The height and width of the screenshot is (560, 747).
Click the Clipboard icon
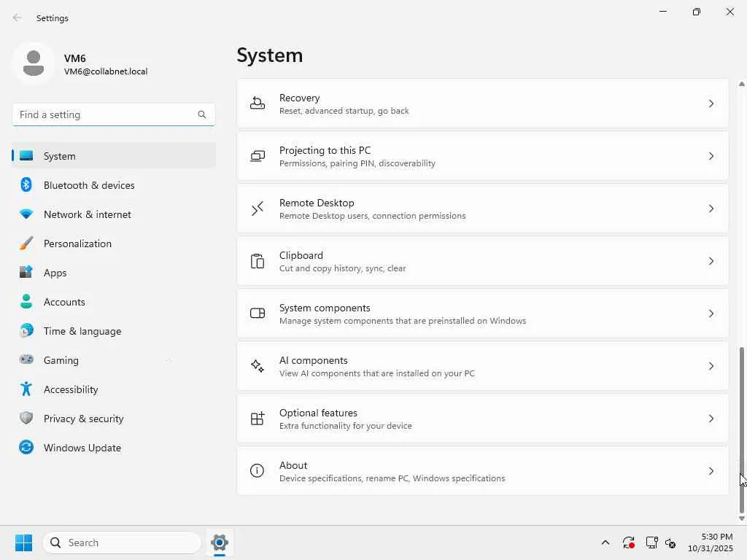click(x=258, y=261)
